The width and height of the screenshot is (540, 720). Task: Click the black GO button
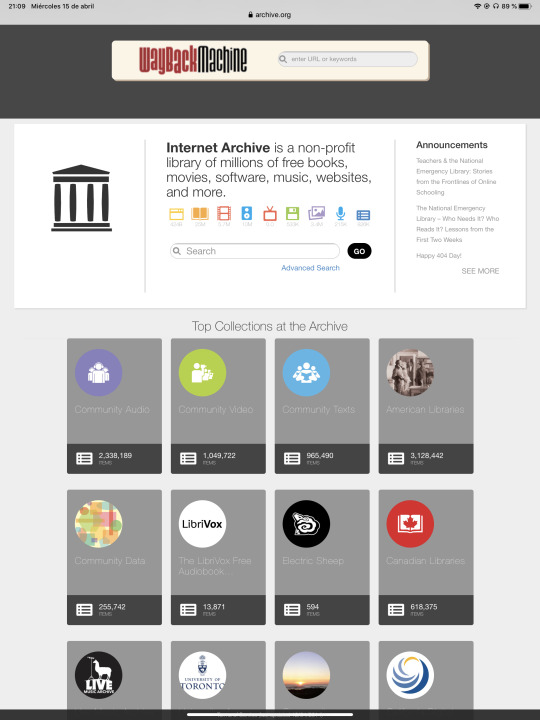pos(360,251)
